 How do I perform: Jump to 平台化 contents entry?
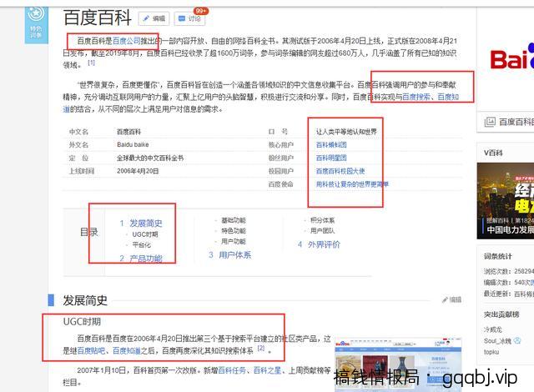tap(141, 245)
